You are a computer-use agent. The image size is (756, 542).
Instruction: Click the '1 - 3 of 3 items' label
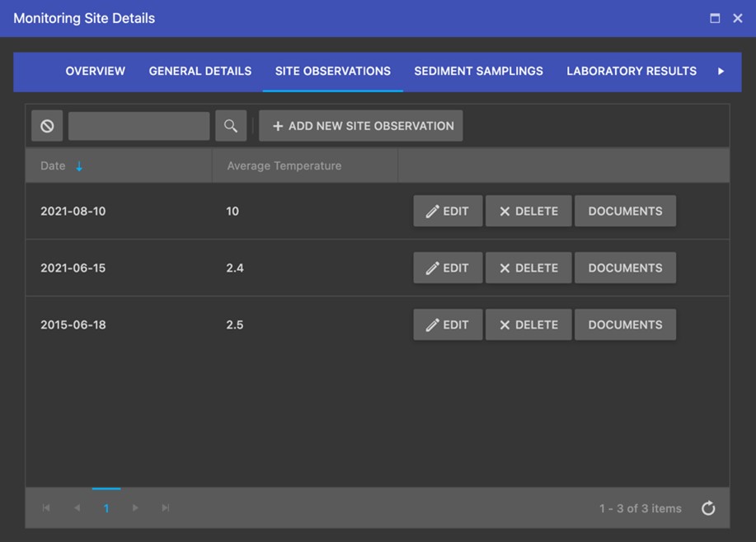coord(641,508)
